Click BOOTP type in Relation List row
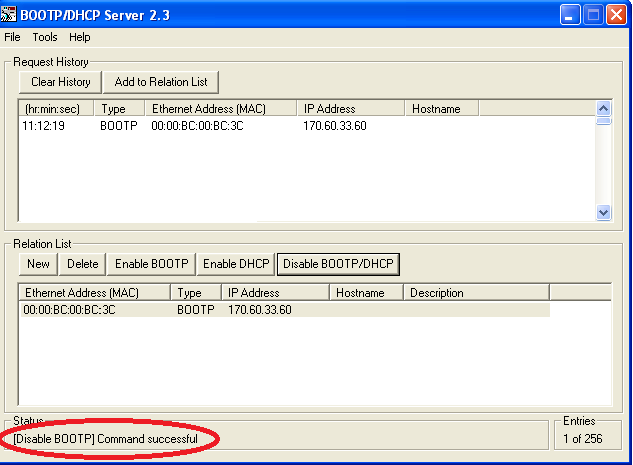The height and width of the screenshot is (465, 633). click(196, 310)
